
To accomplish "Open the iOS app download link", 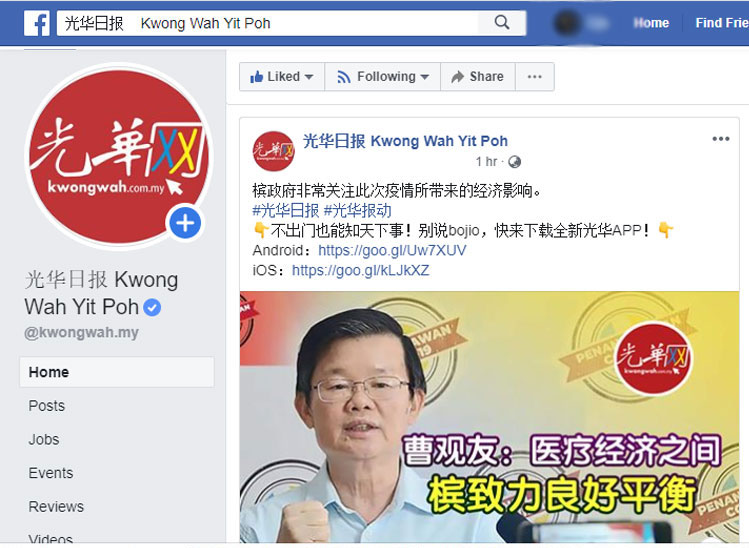I will click(361, 270).
